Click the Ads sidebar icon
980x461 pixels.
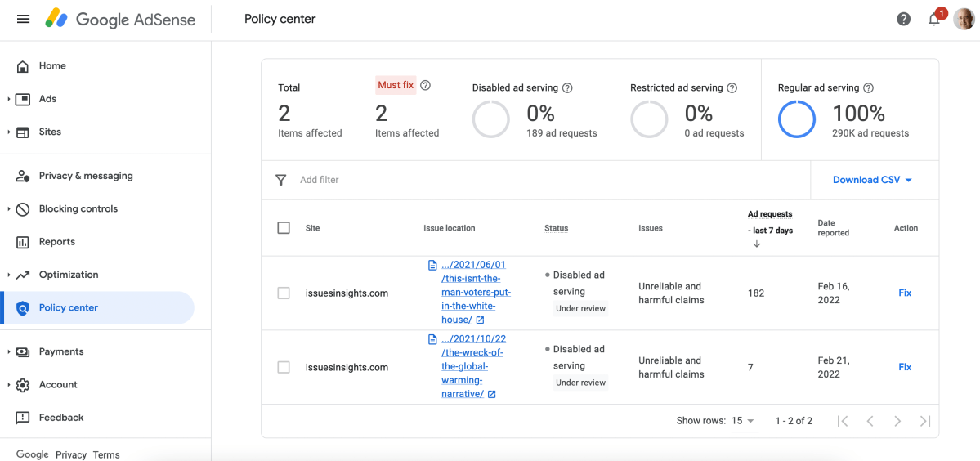point(23,100)
